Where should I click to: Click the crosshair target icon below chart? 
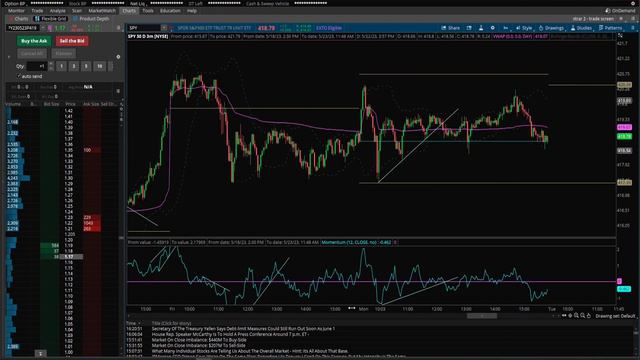pyautogui.click(x=570, y=316)
